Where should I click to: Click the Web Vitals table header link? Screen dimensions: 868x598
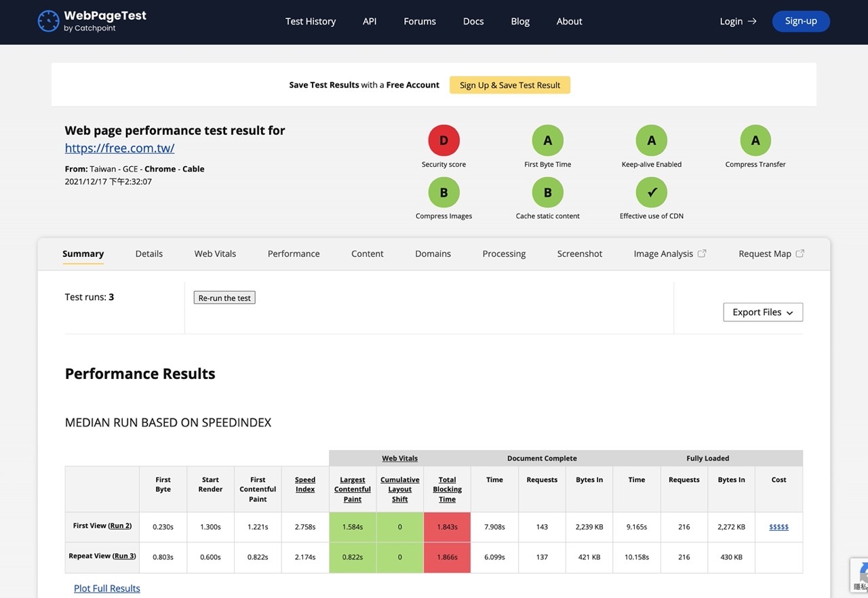point(400,458)
